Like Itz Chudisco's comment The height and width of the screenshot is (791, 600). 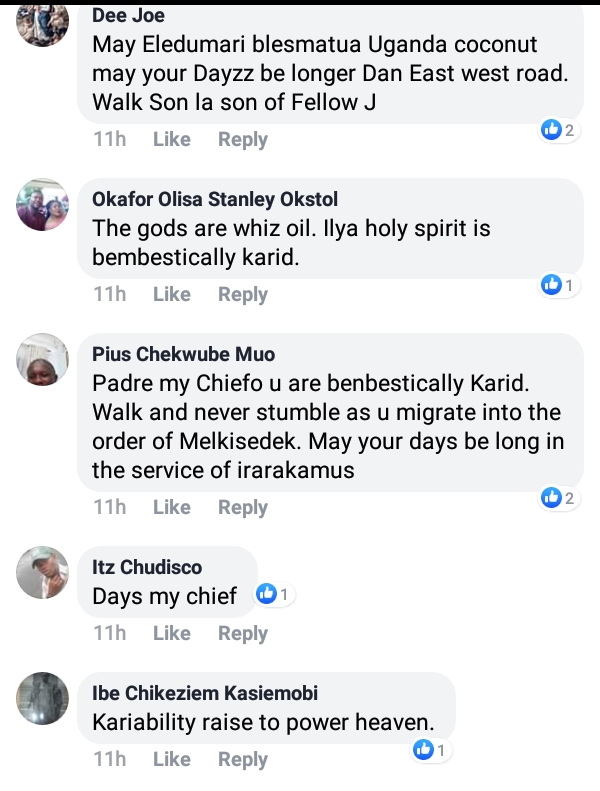171,633
